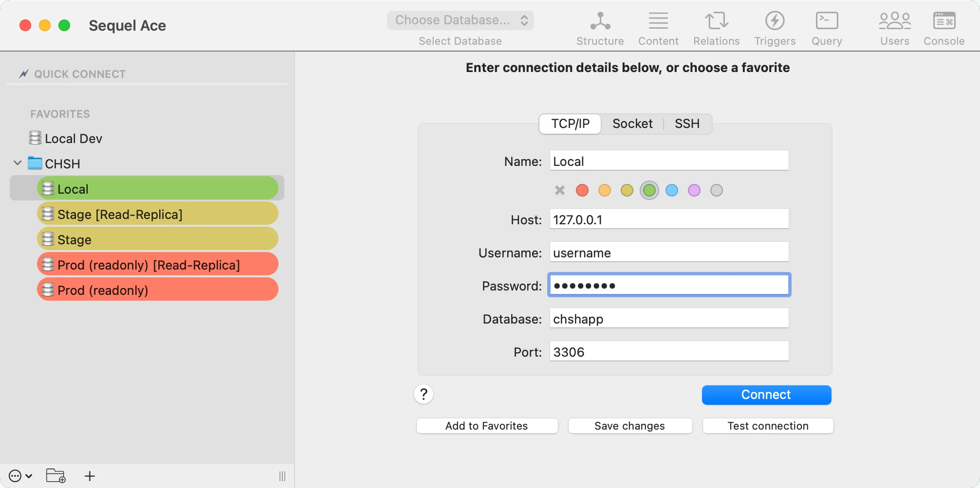This screenshot has height=488, width=980.
Task: Select the Stage favorite
Action: (157, 239)
